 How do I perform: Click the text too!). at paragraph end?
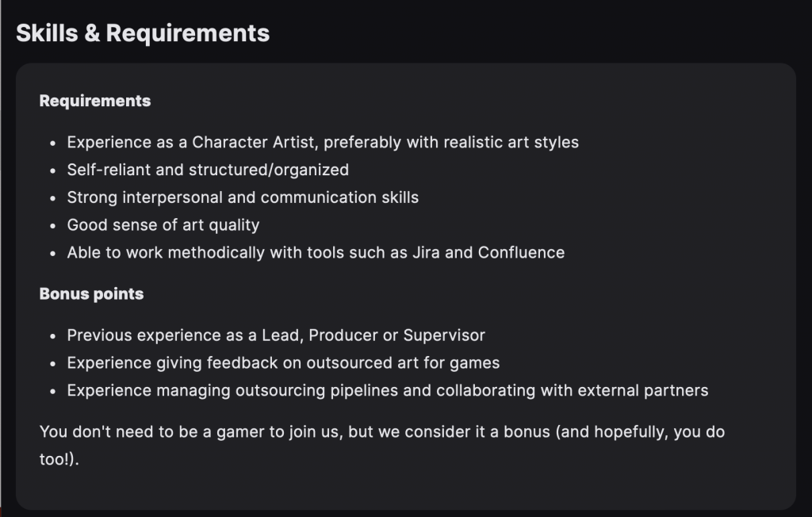click(x=59, y=459)
